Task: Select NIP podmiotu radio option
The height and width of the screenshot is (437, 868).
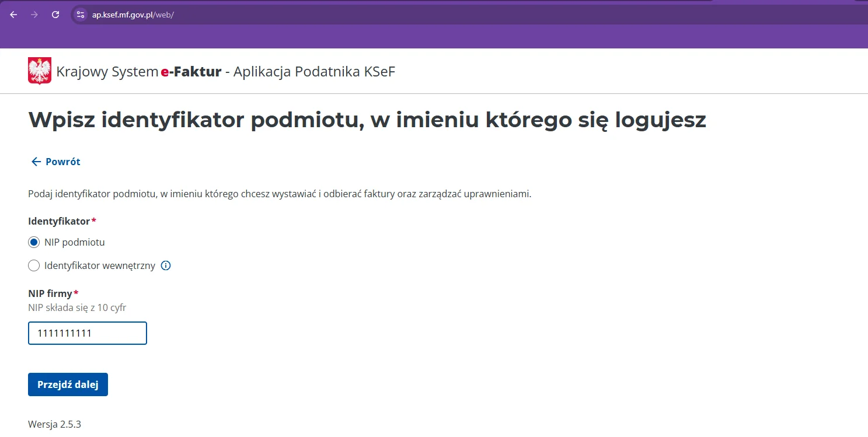Action: (x=34, y=242)
